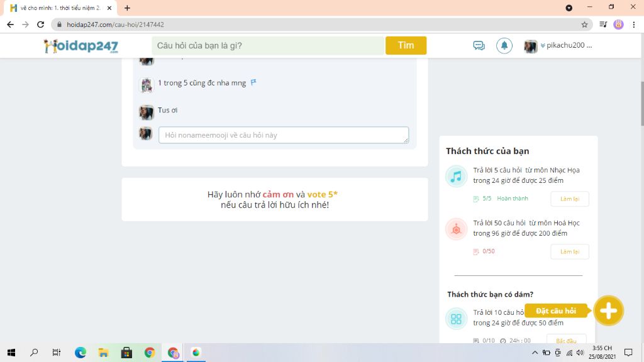The image size is (644, 362).
Task: Show hidden system tray icons
Action: click(x=535, y=353)
